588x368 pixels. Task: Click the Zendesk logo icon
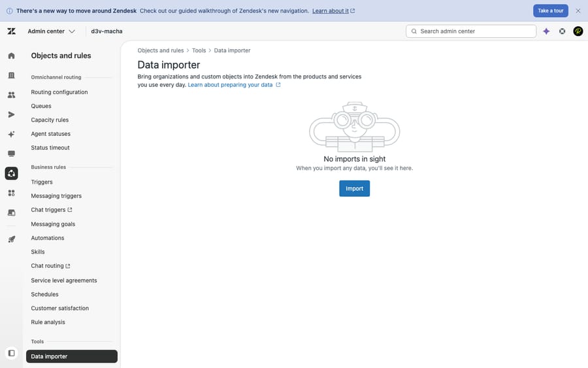pos(12,31)
